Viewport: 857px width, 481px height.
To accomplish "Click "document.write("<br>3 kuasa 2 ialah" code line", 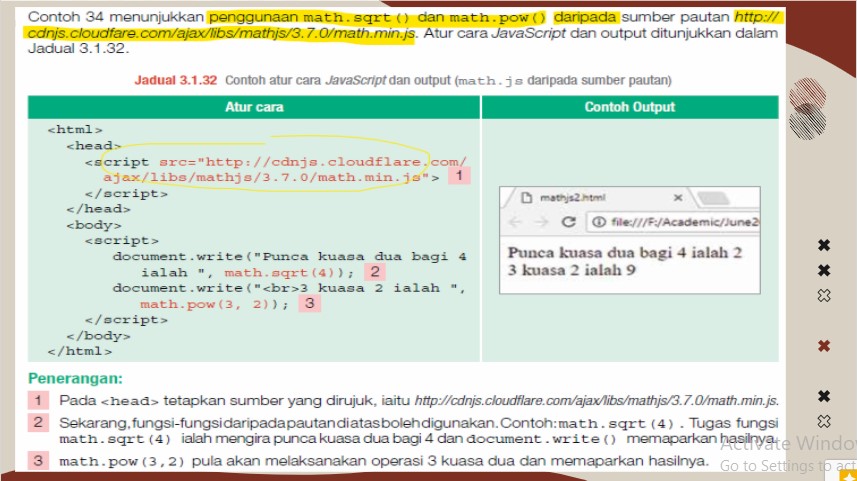I will click(289, 288).
